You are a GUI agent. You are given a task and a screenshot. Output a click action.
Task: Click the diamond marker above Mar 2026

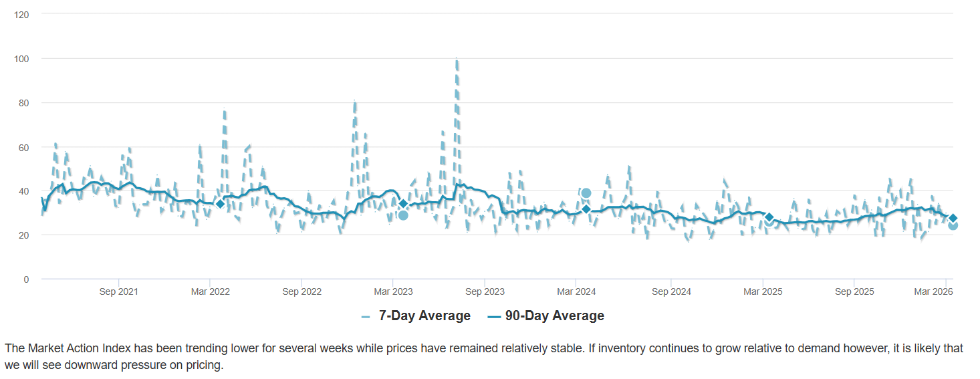(x=953, y=218)
